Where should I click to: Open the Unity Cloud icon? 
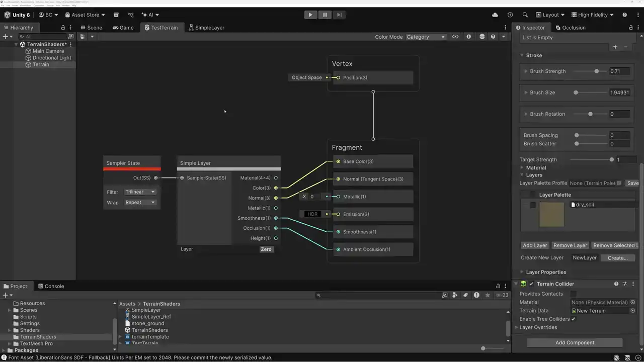(x=495, y=15)
